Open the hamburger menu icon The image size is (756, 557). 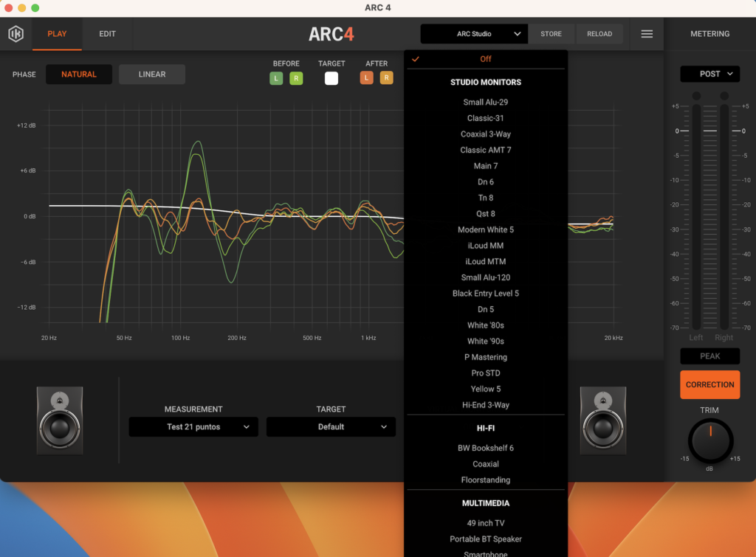point(647,34)
